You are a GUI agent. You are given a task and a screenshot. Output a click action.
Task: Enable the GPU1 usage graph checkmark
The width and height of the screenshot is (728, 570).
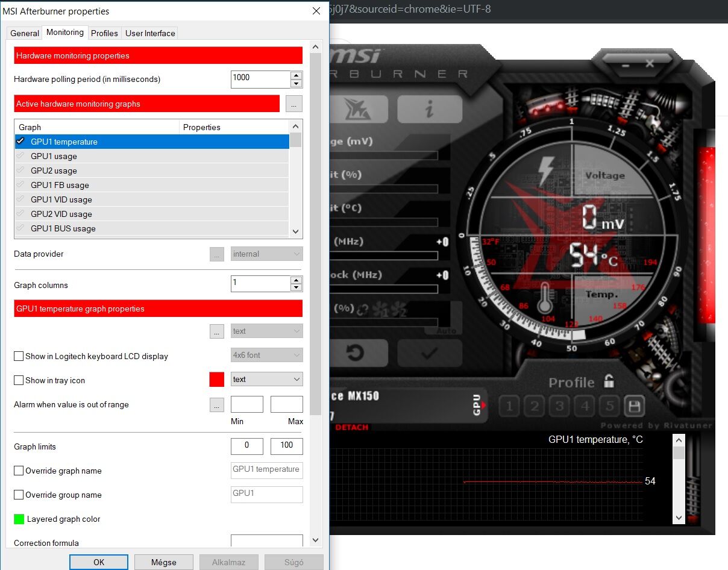[x=20, y=156]
